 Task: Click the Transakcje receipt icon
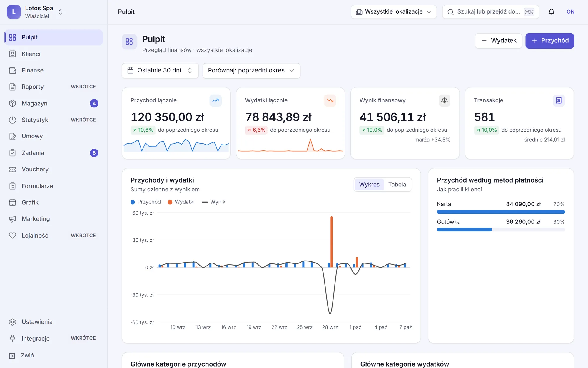coord(559,100)
